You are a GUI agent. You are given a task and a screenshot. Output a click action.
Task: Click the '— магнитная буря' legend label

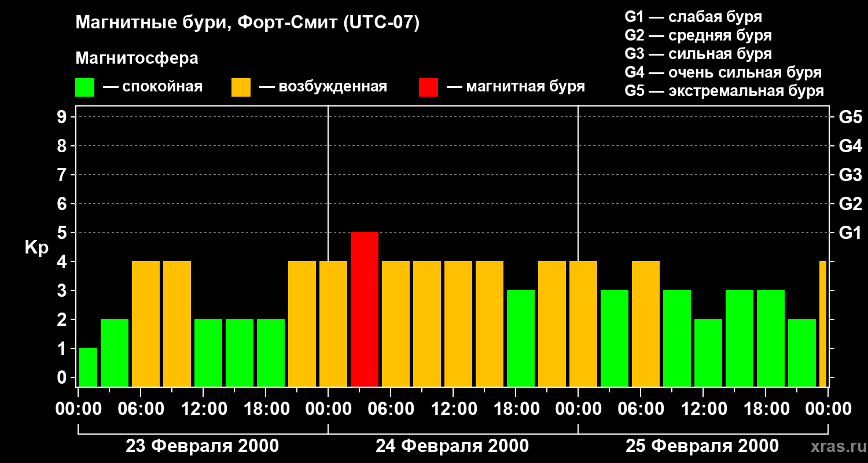516,87
